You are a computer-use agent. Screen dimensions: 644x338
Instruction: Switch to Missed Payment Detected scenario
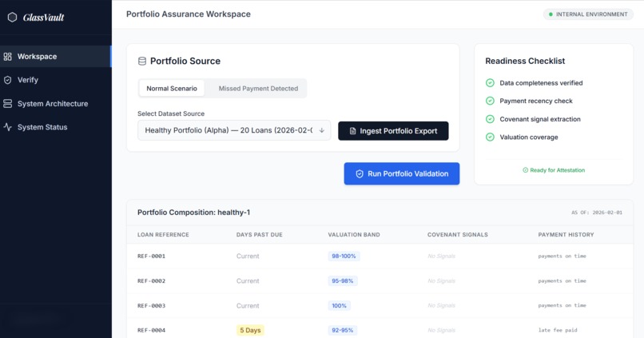tap(258, 89)
